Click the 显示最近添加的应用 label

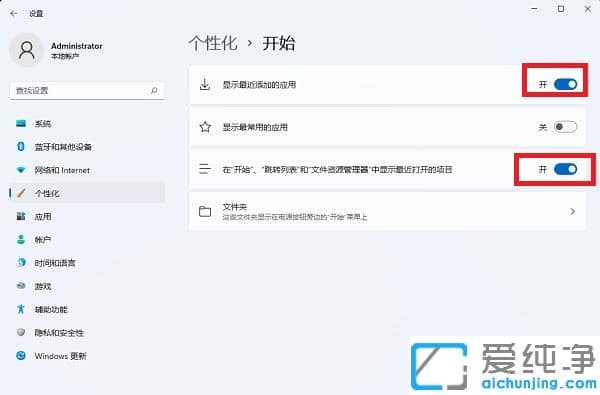click(259, 85)
